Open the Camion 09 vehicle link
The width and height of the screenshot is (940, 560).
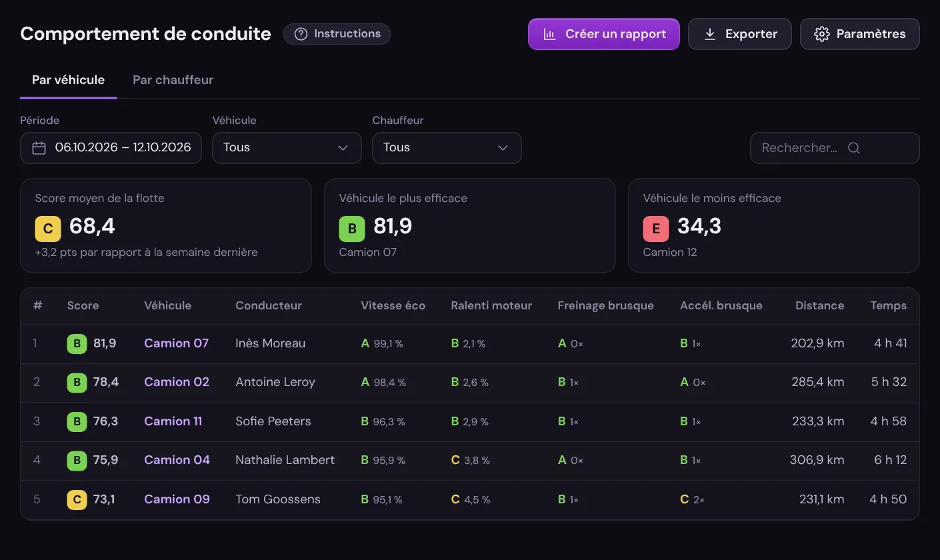[x=177, y=499]
